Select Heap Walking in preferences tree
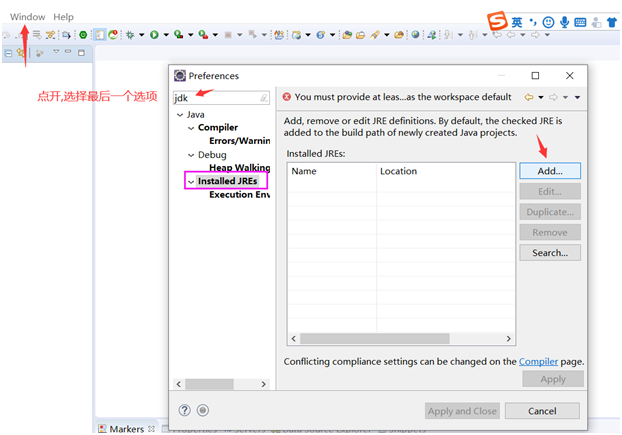622x435 pixels. 240,168
